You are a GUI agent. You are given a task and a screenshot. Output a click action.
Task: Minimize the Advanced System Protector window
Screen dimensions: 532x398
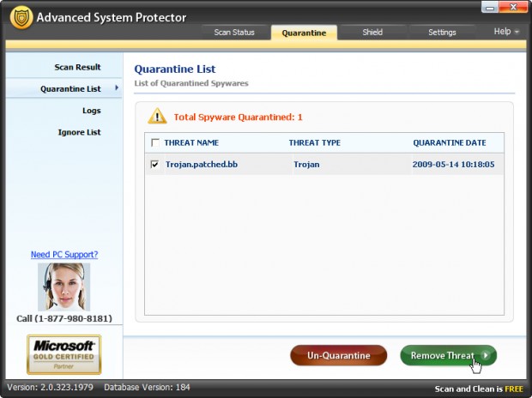pyautogui.click(x=490, y=7)
